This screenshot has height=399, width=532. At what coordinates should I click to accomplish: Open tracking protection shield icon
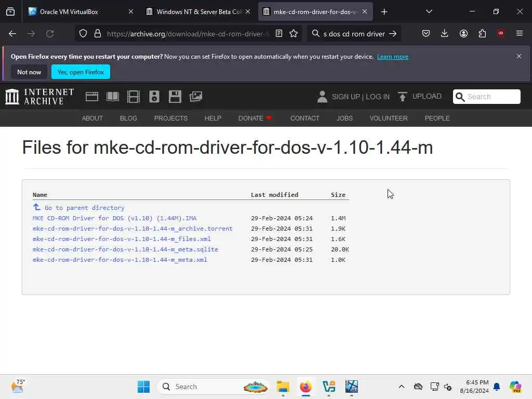pos(83,34)
